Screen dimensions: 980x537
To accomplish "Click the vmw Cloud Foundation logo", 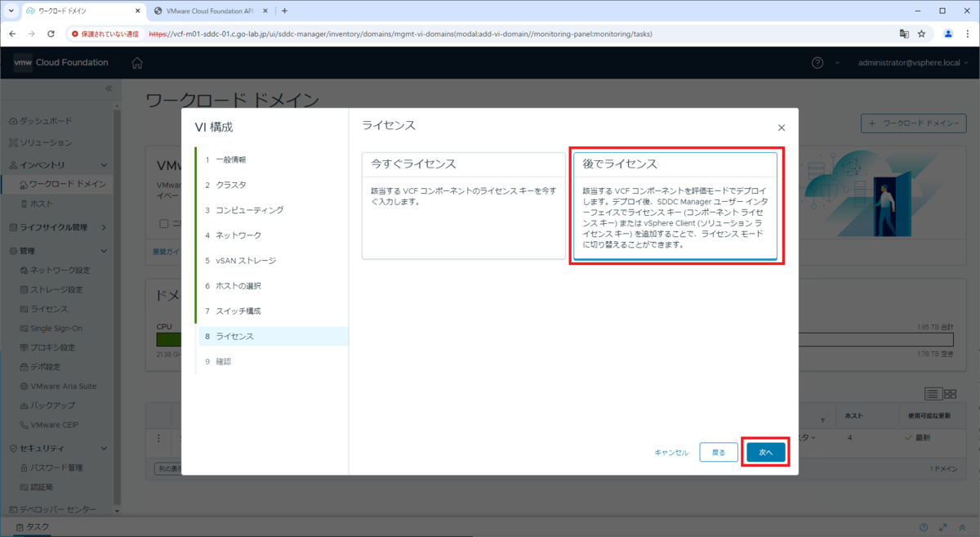I will (61, 63).
